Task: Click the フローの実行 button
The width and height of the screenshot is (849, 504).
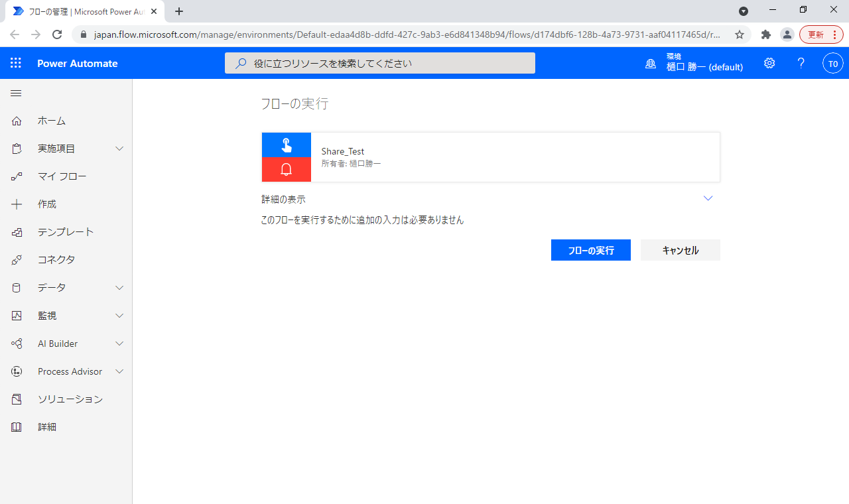Action: [x=591, y=250]
